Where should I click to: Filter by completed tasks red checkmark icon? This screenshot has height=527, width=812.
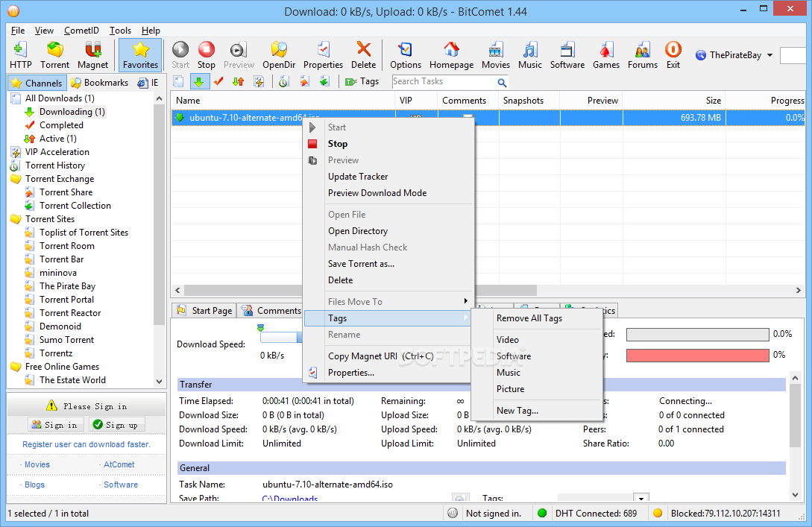pyautogui.click(x=218, y=81)
